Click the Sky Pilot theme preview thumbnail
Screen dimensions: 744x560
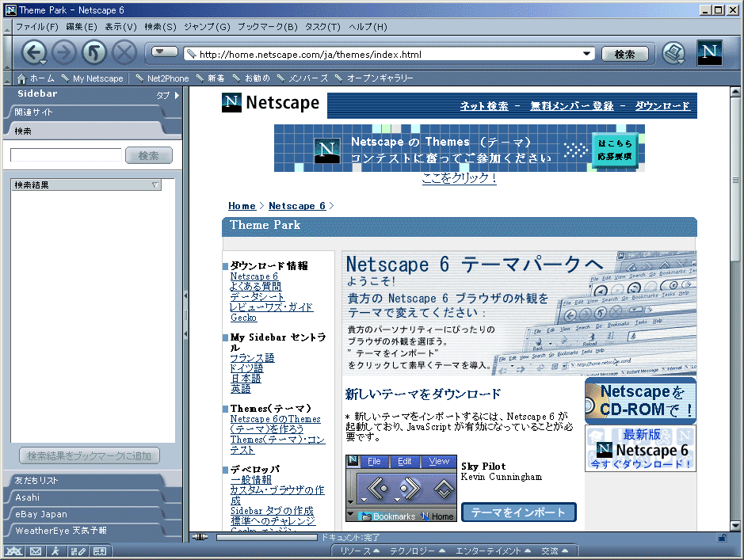point(401,488)
